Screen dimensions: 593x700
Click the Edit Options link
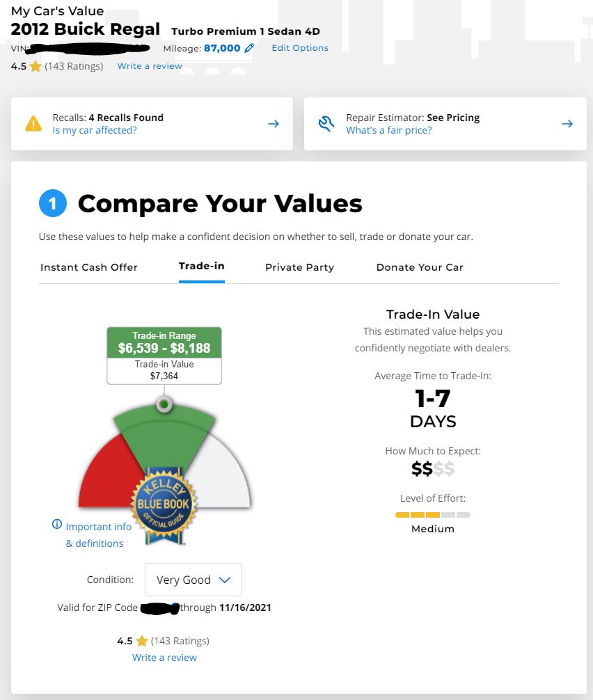(300, 48)
